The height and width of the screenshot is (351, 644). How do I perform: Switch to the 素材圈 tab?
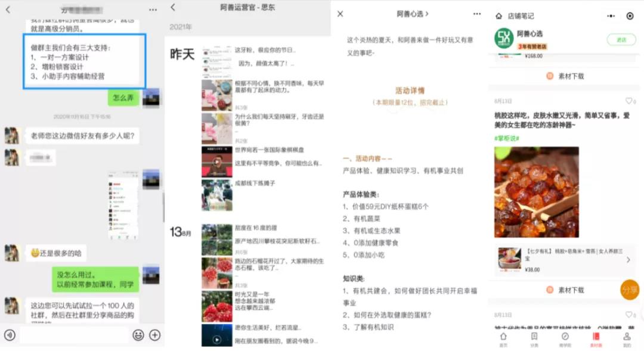pos(596,339)
